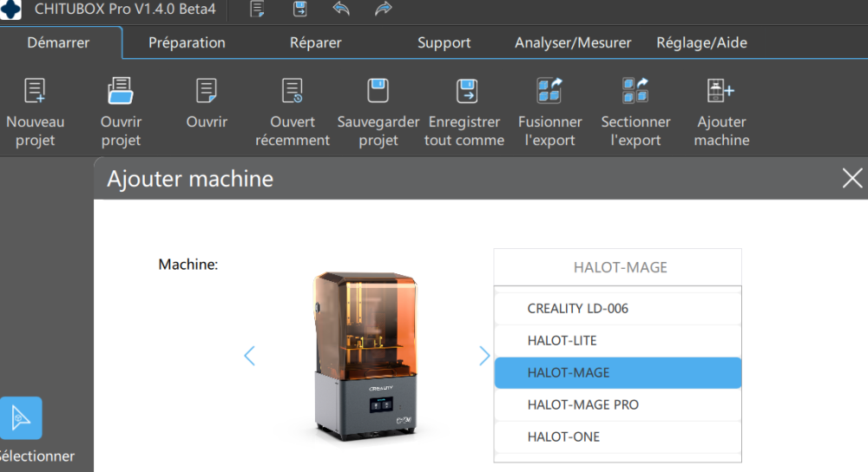Viewport: 868px width, 472px height.
Task: Choose HALOT-LITE from the machine list
Action: [618, 340]
